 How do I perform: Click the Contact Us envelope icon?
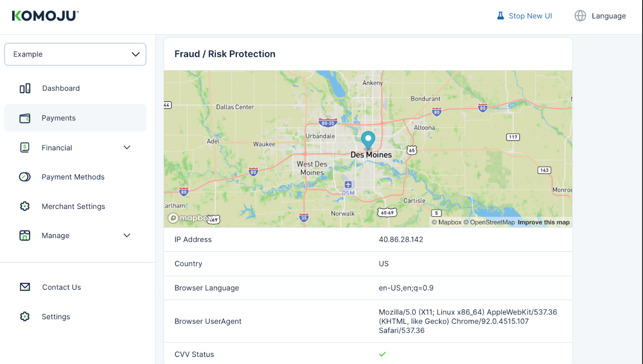[25, 287]
